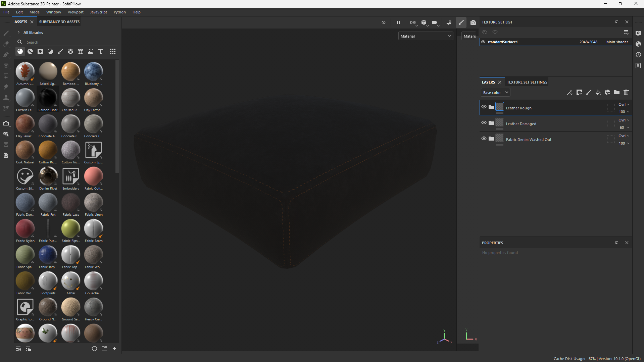Switch to Substance 3D Assets tab
Image resolution: width=644 pixels, height=362 pixels.
[x=59, y=22]
